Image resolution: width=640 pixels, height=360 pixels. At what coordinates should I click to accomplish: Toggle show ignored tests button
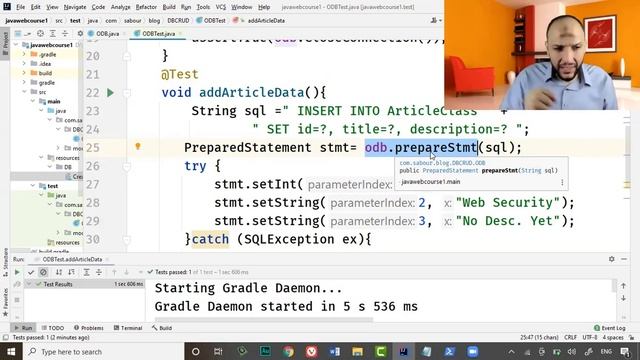click(43, 272)
